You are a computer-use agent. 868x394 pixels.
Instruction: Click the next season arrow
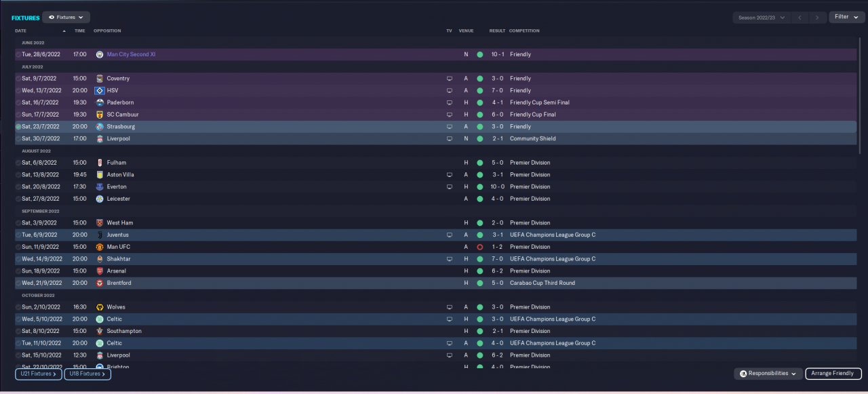click(817, 17)
